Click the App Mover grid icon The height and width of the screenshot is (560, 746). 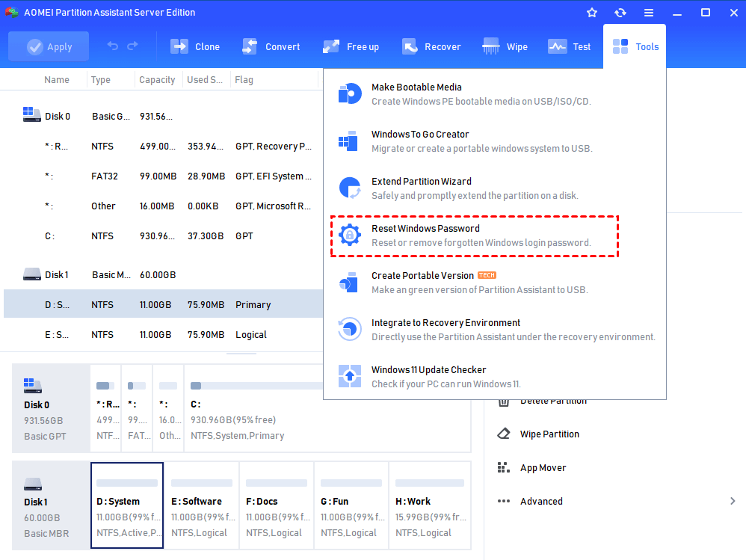pyautogui.click(x=503, y=467)
